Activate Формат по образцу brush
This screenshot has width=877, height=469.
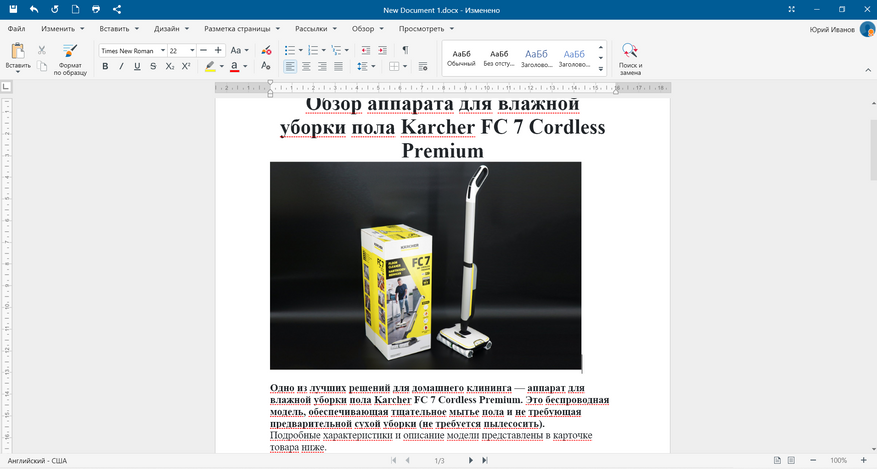click(x=70, y=59)
